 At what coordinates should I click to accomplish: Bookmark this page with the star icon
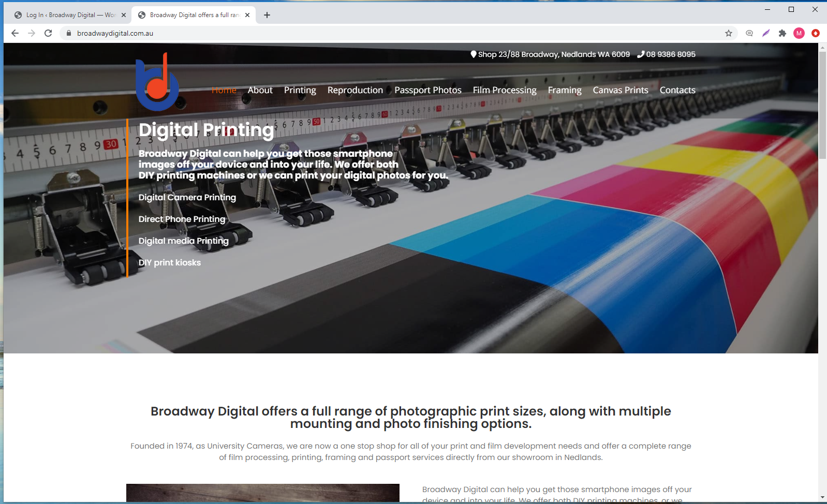(729, 33)
